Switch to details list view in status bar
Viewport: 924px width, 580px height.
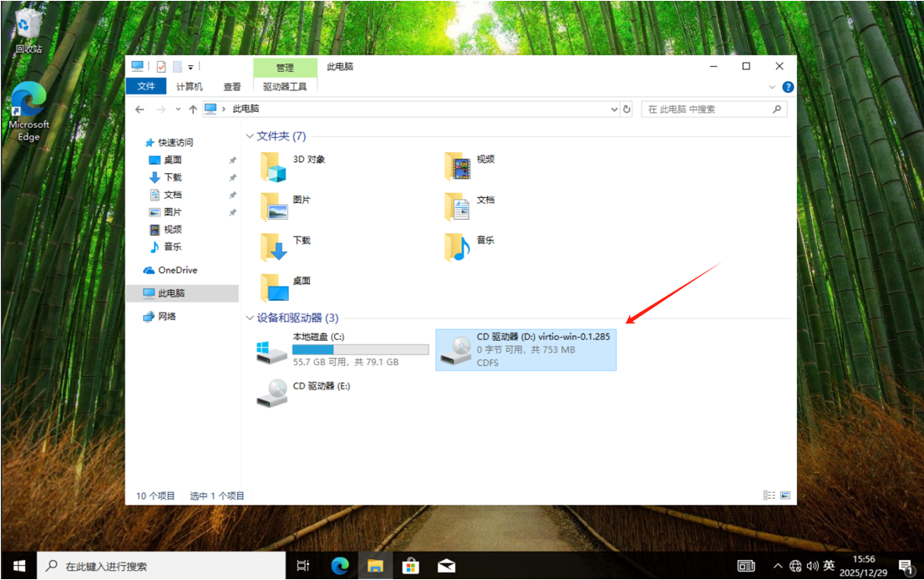(x=769, y=496)
